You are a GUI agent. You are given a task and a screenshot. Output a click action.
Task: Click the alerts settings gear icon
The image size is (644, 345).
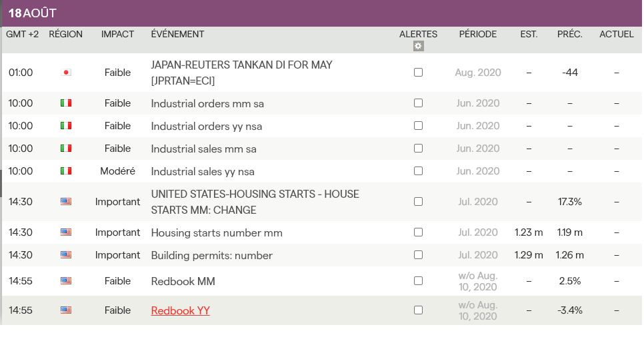[418, 46]
